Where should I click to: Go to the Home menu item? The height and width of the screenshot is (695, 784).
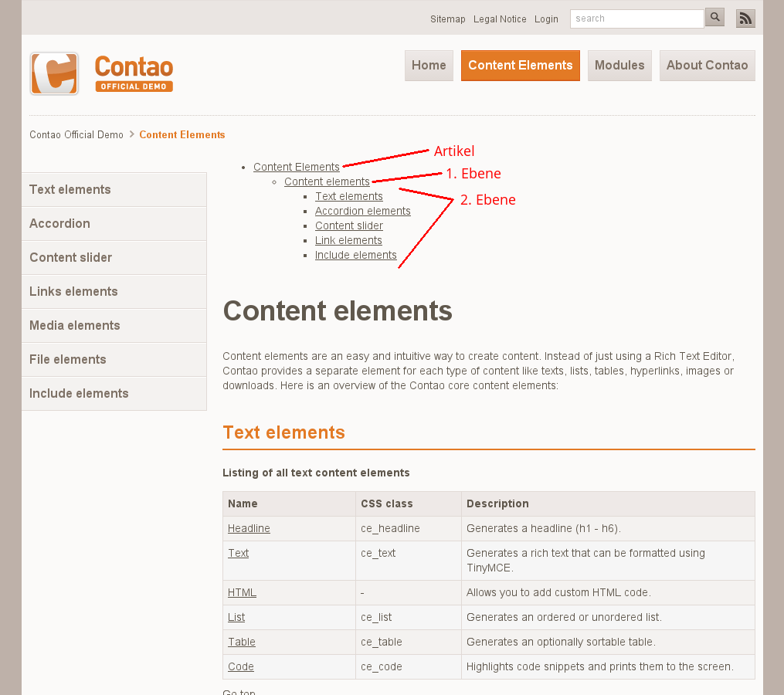(x=429, y=66)
